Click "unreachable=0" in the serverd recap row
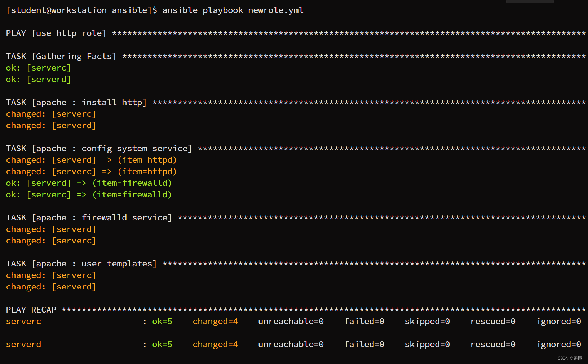 pos(291,345)
